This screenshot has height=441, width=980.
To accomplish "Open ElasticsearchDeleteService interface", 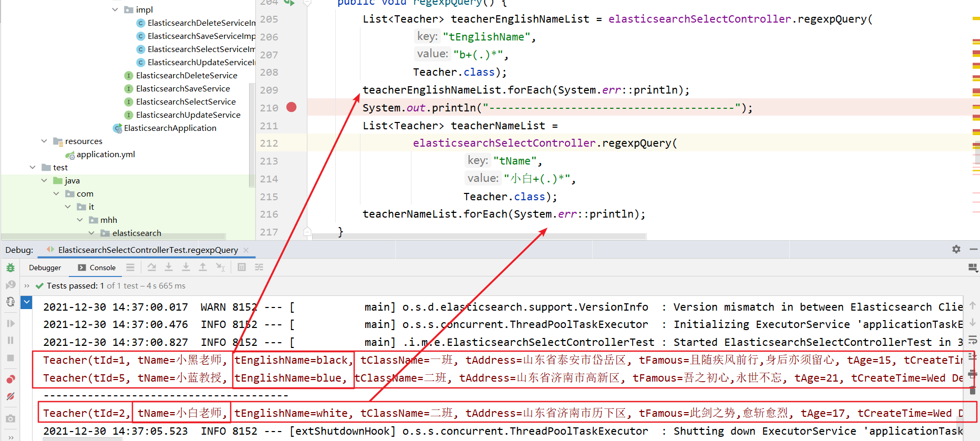I will [x=181, y=75].
